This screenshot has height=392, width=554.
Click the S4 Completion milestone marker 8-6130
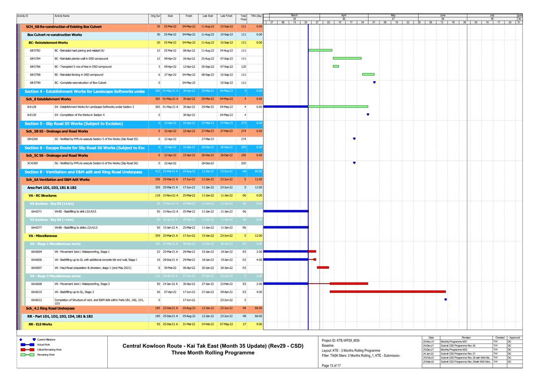[368, 114]
